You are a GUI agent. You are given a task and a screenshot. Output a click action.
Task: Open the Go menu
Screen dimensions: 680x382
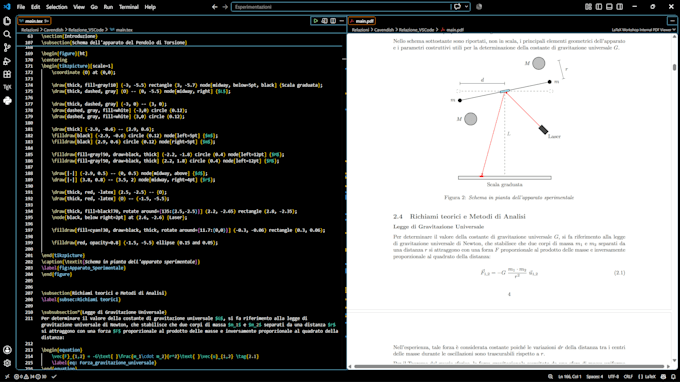[x=94, y=7]
